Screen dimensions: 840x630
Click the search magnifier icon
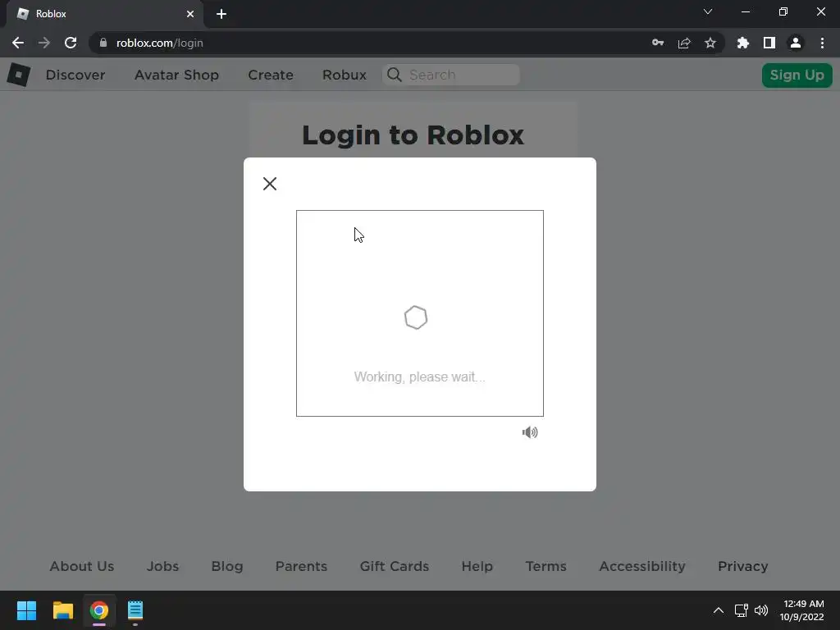point(395,75)
